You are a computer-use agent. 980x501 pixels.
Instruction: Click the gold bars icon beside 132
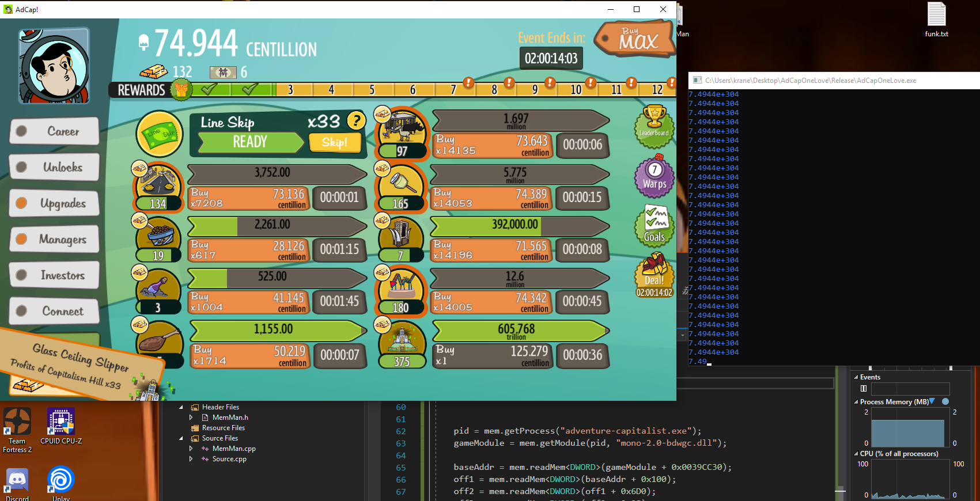click(154, 71)
